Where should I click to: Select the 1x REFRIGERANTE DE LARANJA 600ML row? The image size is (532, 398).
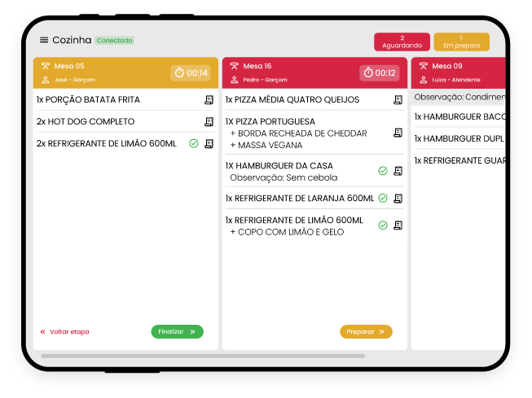pos(314,199)
